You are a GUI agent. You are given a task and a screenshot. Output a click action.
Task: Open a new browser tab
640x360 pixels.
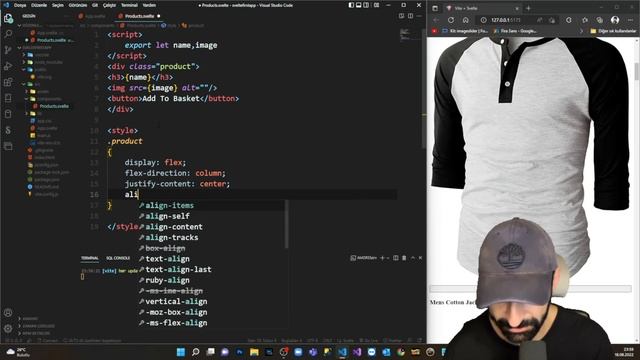[x=528, y=8]
